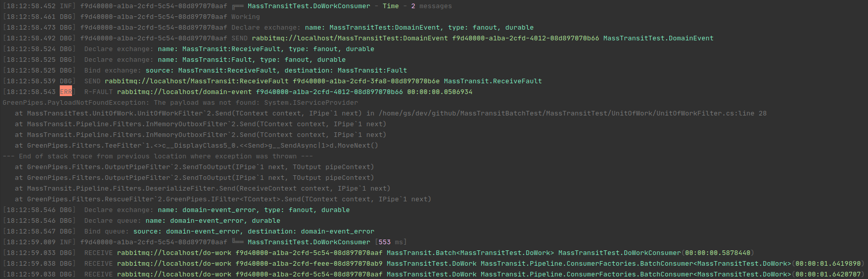This screenshot has width=868, height=279.
Task: Click the Working debug message
Action: click(246, 17)
